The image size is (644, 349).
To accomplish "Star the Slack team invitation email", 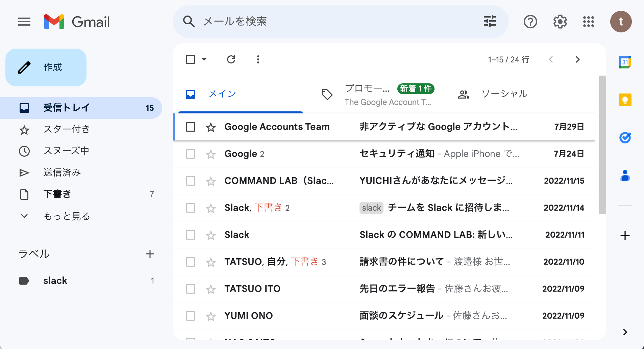I will coord(211,208).
